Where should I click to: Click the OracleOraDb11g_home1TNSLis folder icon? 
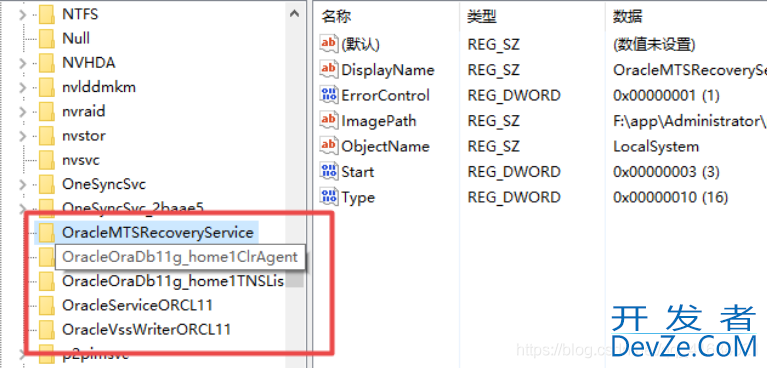pos(47,281)
